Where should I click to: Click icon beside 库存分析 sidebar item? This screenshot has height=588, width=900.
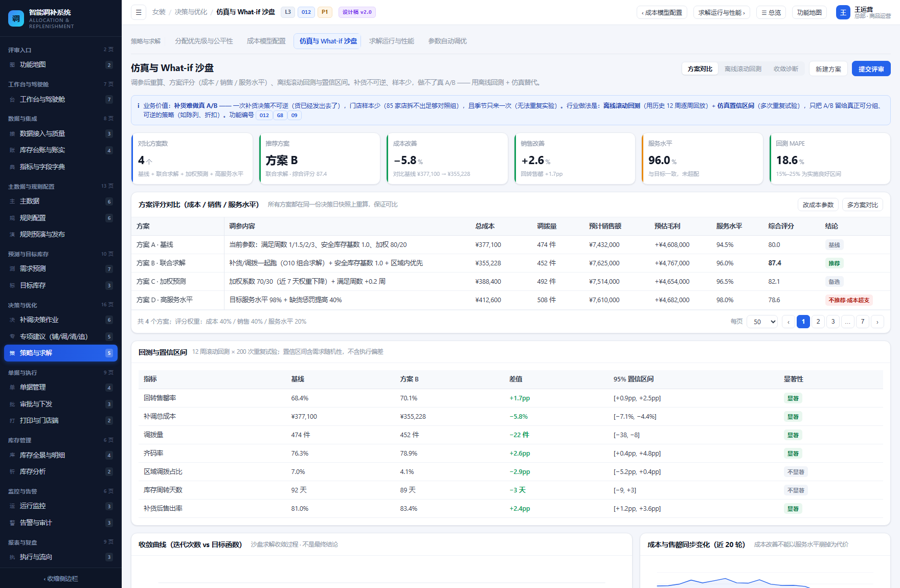pos(12,472)
